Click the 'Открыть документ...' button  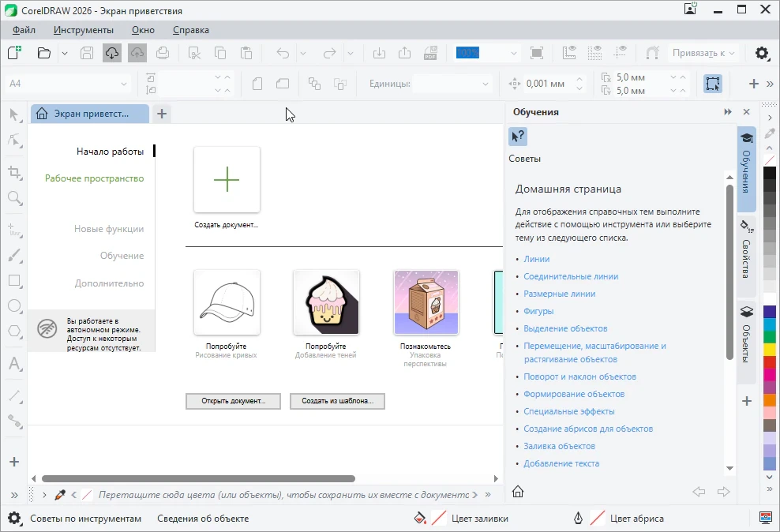click(x=234, y=401)
